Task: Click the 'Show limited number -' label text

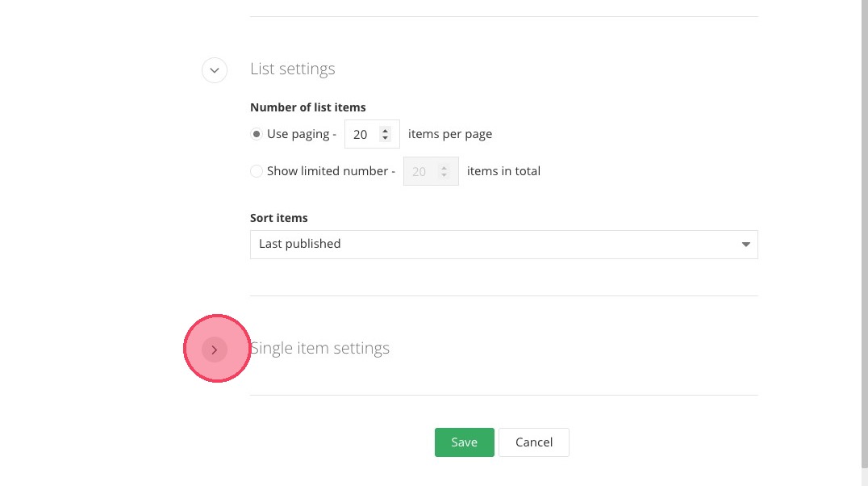Action: point(331,171)
